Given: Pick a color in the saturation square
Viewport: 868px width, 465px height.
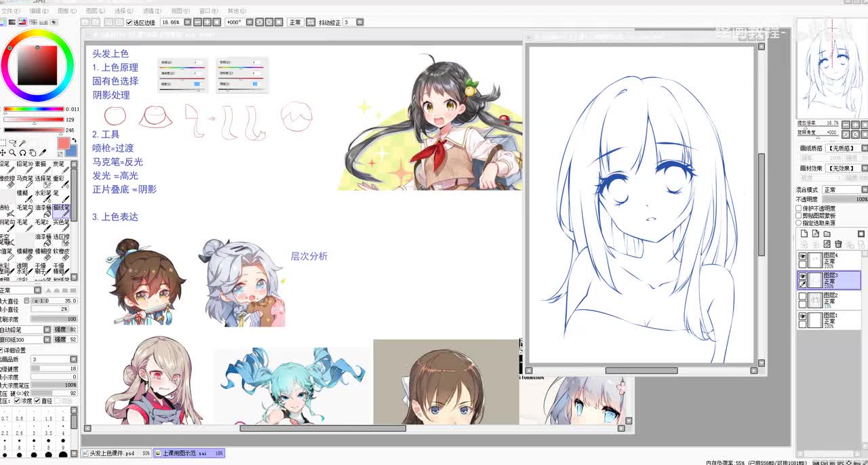Looking at the screenshot, I should [x=37, y=65].
